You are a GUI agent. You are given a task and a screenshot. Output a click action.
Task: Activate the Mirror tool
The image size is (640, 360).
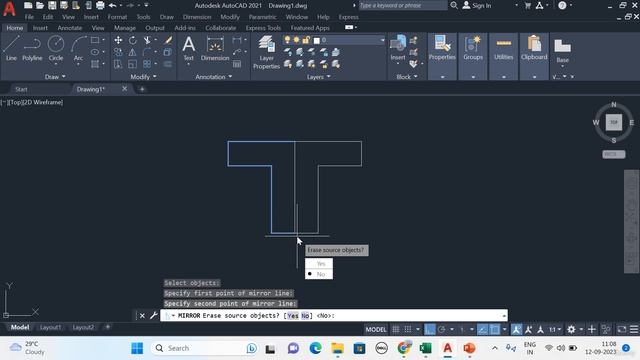click(x=133, y=52)
